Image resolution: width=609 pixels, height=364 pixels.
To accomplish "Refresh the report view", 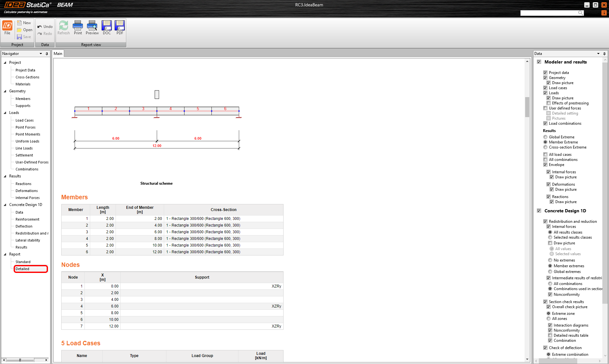I will [x=64, y=28].
